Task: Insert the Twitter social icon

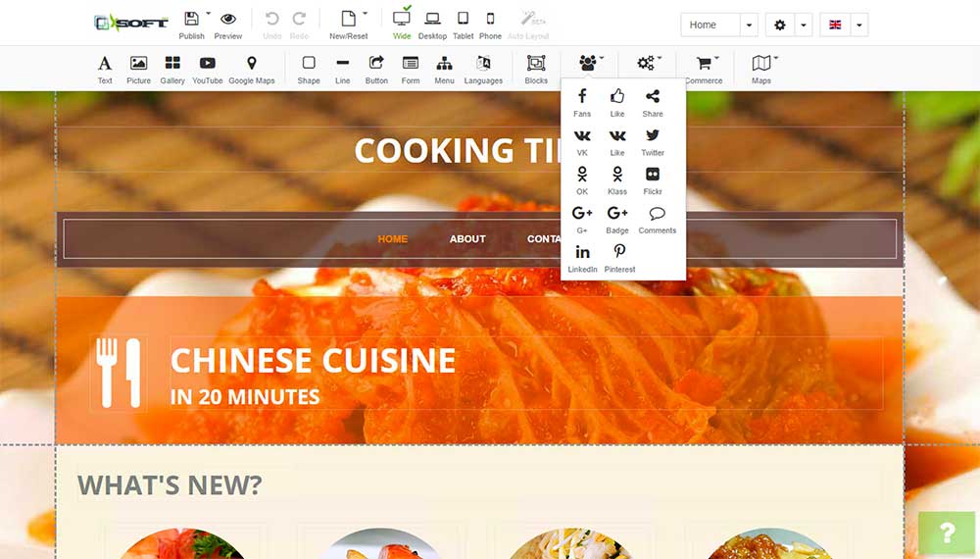Action: (x=653, y=141)
